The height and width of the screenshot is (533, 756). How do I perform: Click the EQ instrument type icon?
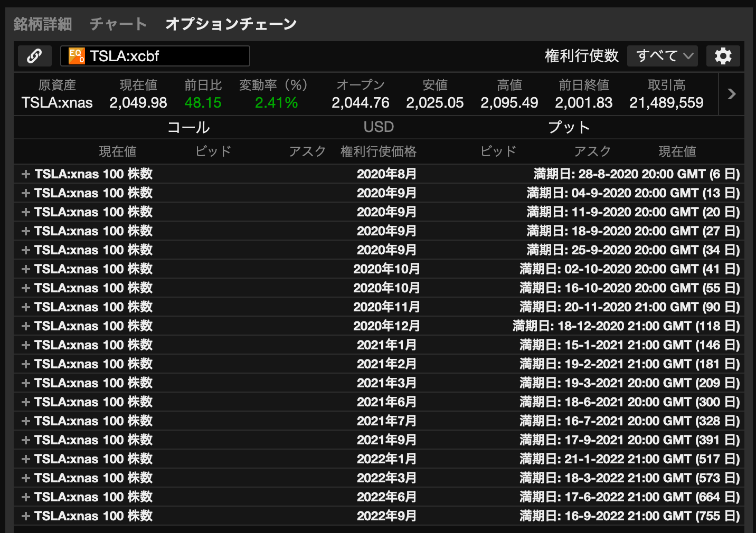77,56
